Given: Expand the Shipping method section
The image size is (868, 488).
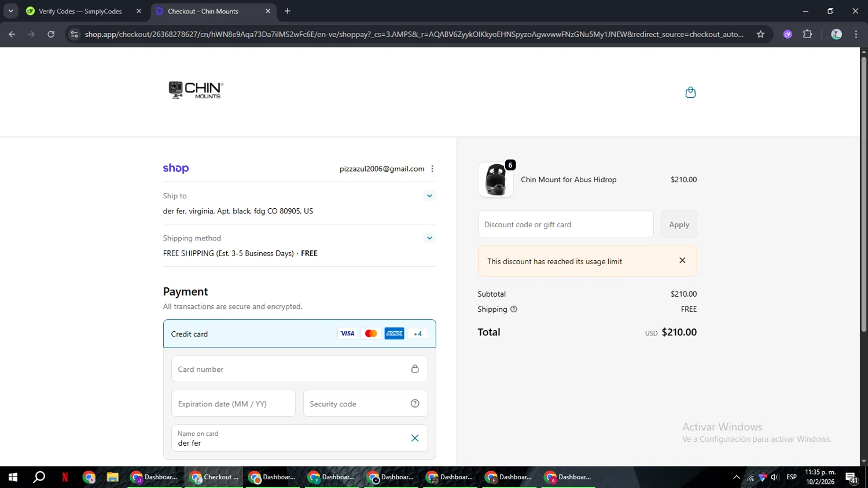Looking at the screenshot, I should click(x=429, y=238).
